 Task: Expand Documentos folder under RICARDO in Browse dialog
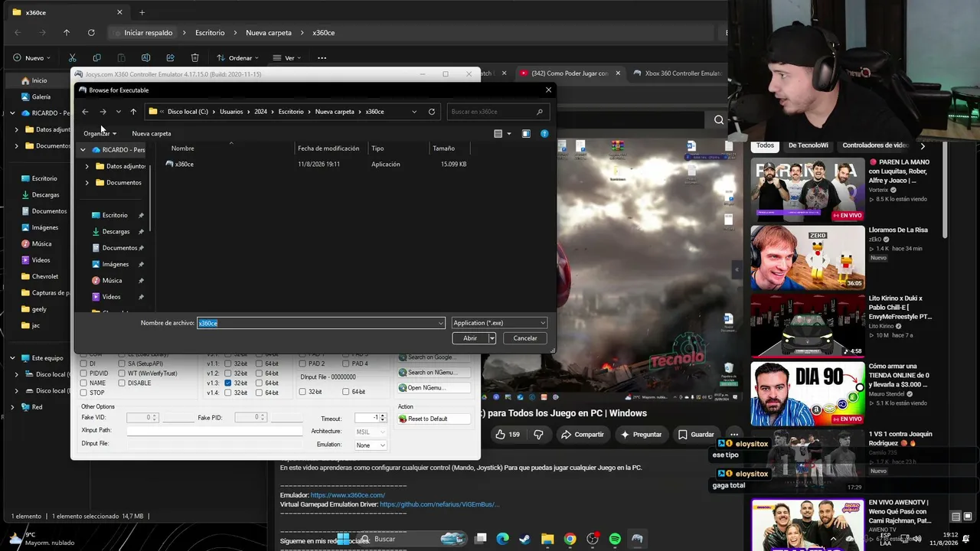[87, 182]
